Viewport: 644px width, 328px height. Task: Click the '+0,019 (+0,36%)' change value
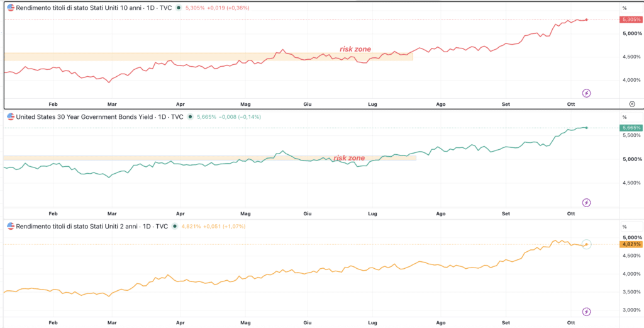click(x=229, y=8)
